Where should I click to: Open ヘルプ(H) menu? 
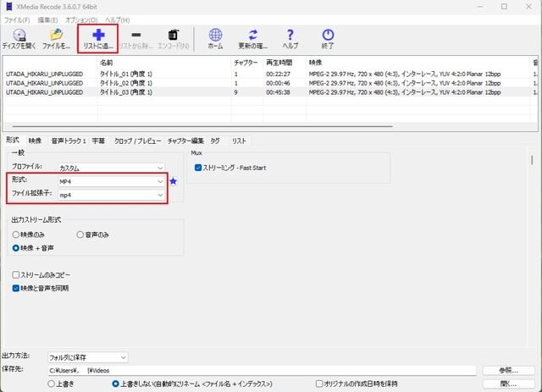pyautogui.click(x=117, y=20)
